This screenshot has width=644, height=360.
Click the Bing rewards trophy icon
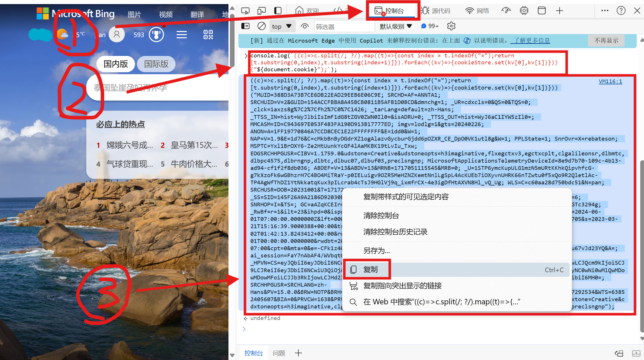(156, 35)
